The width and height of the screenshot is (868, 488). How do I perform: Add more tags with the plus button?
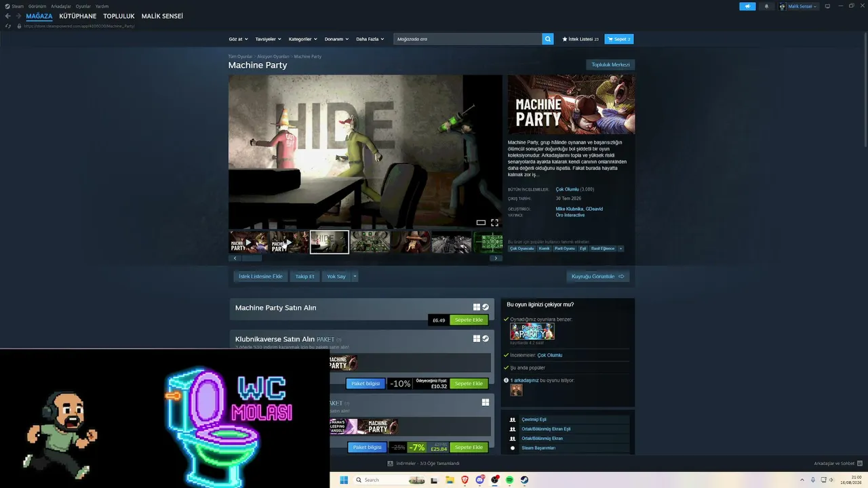(620, 249)
